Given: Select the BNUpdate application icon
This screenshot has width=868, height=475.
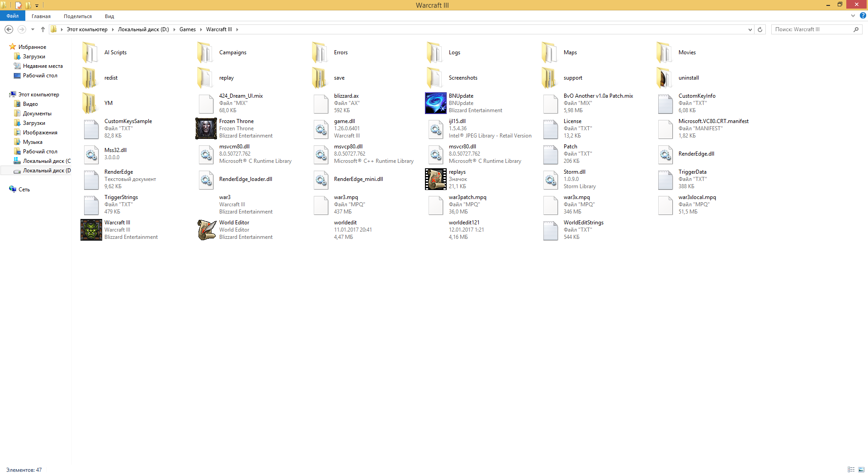Looking at the screenshot, I should [436, 103].
